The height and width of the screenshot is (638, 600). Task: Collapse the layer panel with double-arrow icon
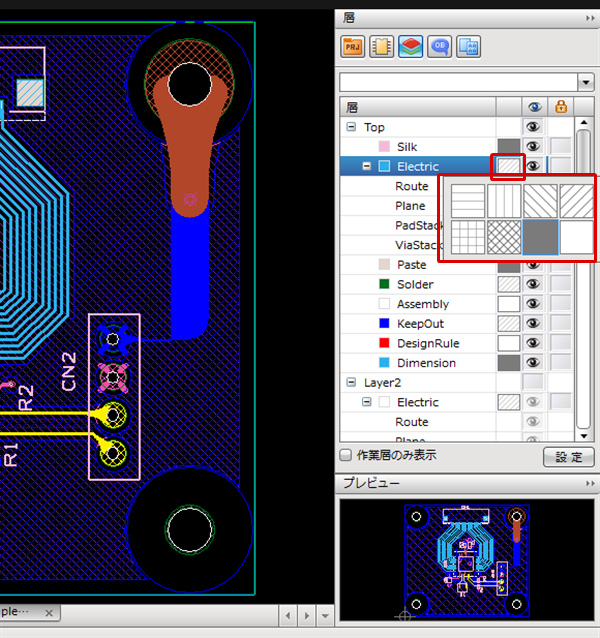(590, 18)
